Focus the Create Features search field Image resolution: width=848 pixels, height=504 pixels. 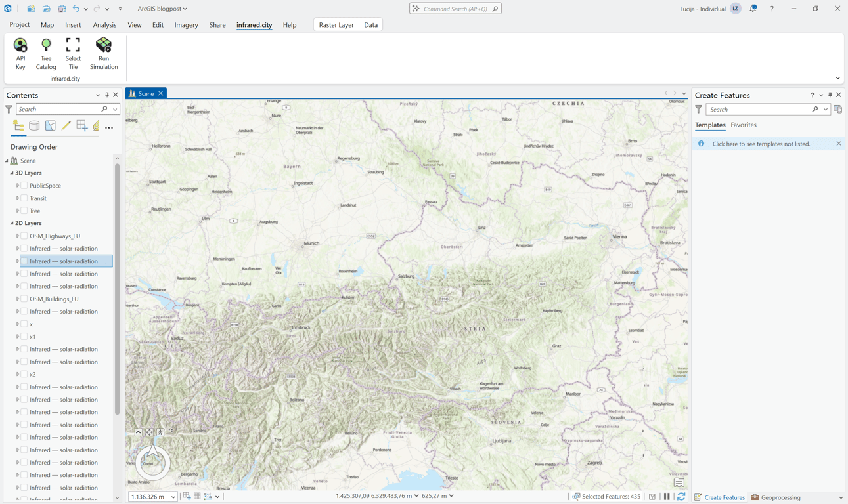768,110
